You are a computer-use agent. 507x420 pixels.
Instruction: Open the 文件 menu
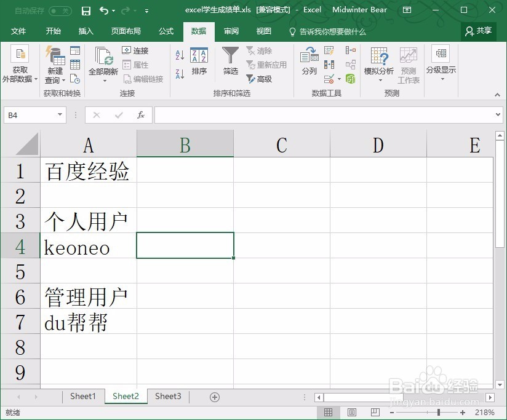(18, 31)
